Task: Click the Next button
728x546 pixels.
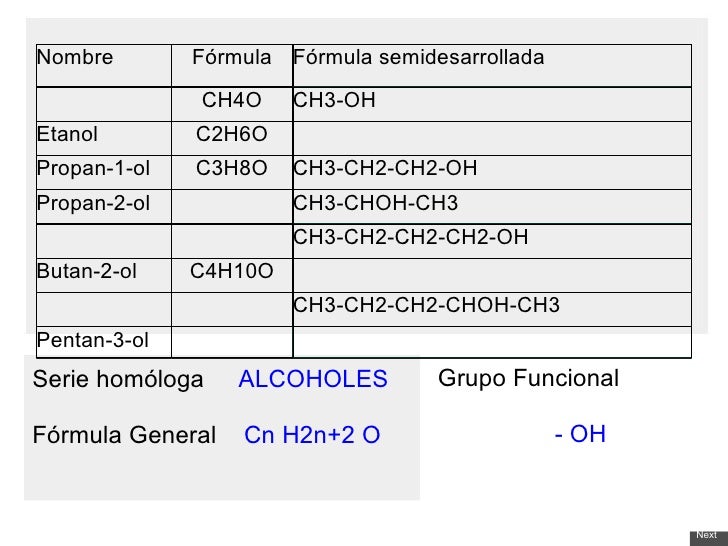Action: 707,536
